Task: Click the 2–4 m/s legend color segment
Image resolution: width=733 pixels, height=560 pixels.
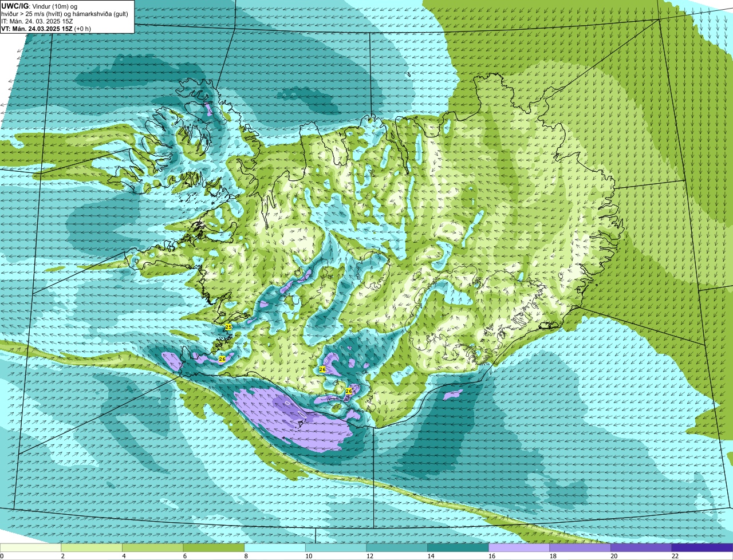Action: [x=92, y=547]
